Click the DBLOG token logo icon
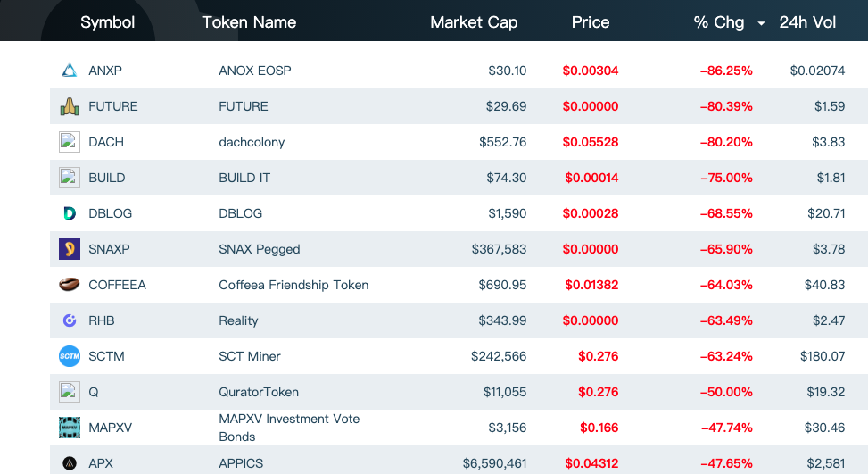868x474 pixels. point(70,213)
